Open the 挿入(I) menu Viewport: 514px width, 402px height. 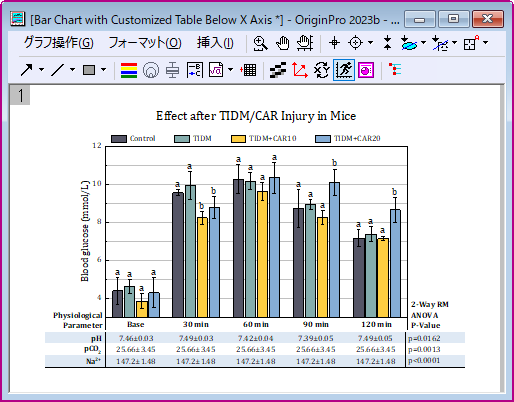click(x=215, y=43)
